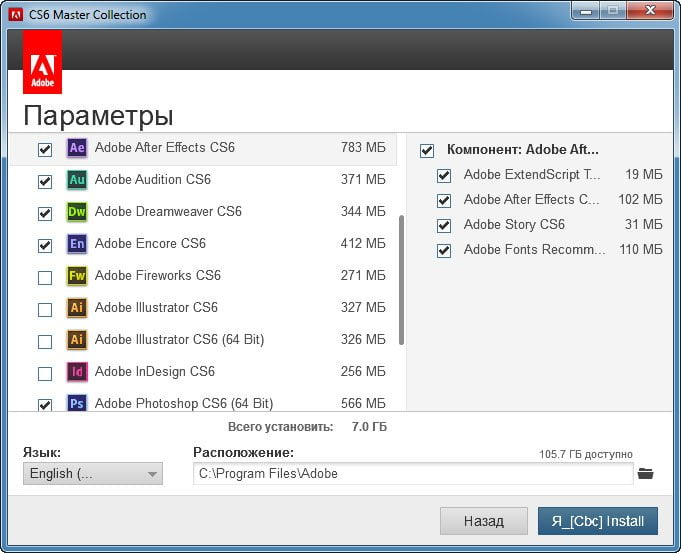The height and width of the screenshot is (553, 681).
Task: Click the Illustrator CS6 (64 Bit) icon
Action: tap(77, 340)
